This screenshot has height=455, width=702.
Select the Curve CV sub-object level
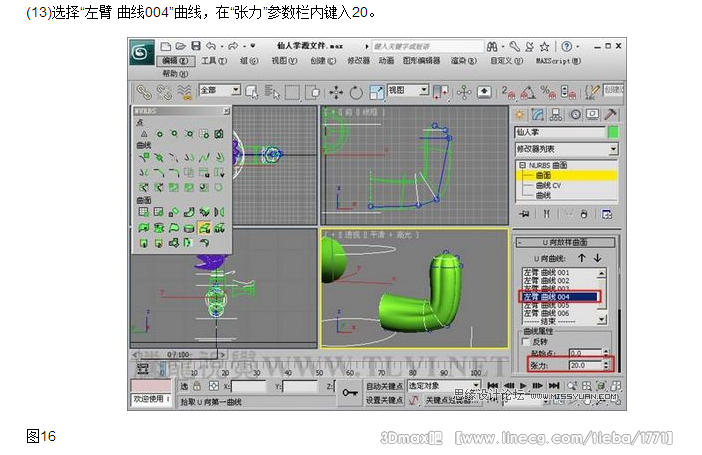tap(548, 185)
